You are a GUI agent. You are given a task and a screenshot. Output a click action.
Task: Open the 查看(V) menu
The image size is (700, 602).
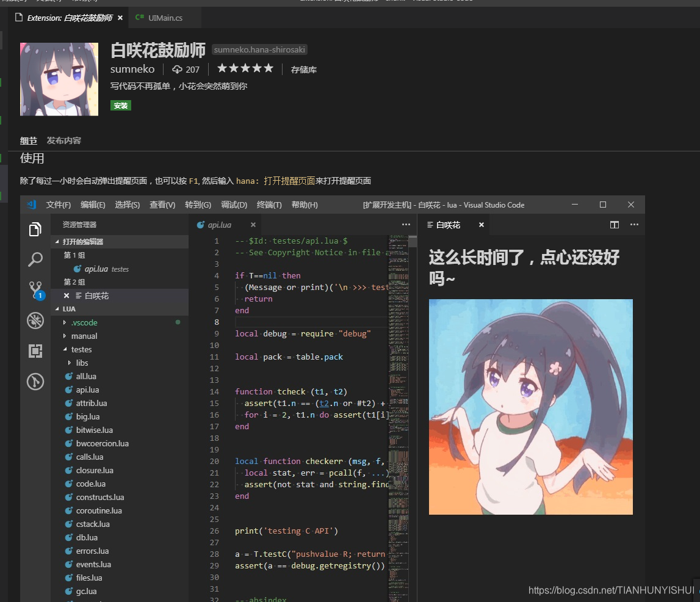point(162,205)
